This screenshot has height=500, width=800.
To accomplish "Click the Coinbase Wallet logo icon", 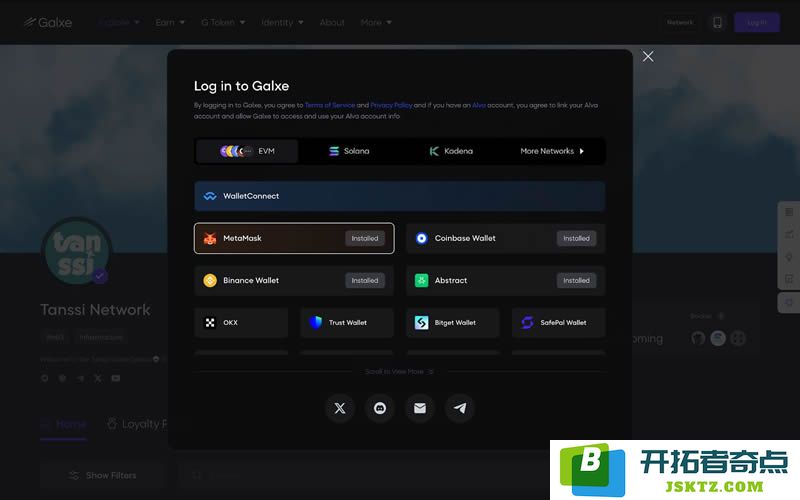I will [x=421, y=238].
